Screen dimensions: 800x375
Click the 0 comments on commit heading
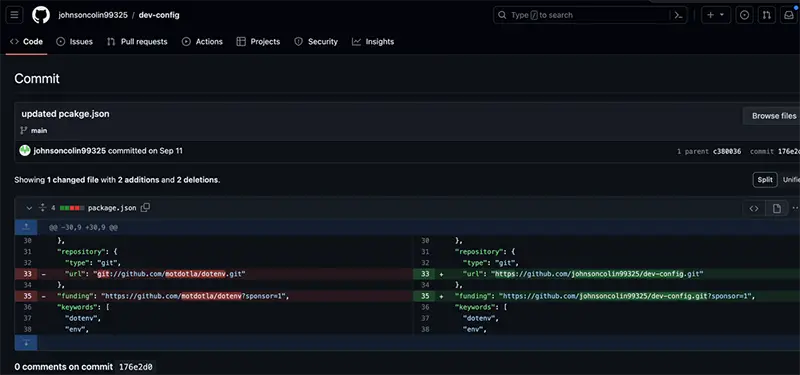(x=64, y=367)
